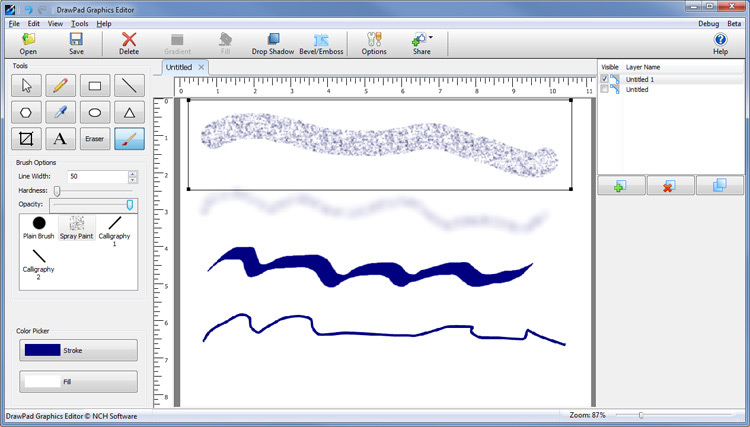Screen dimensions: 750x427
Task: Open the Stroke color picker
Action: click(x=78, y=350)
